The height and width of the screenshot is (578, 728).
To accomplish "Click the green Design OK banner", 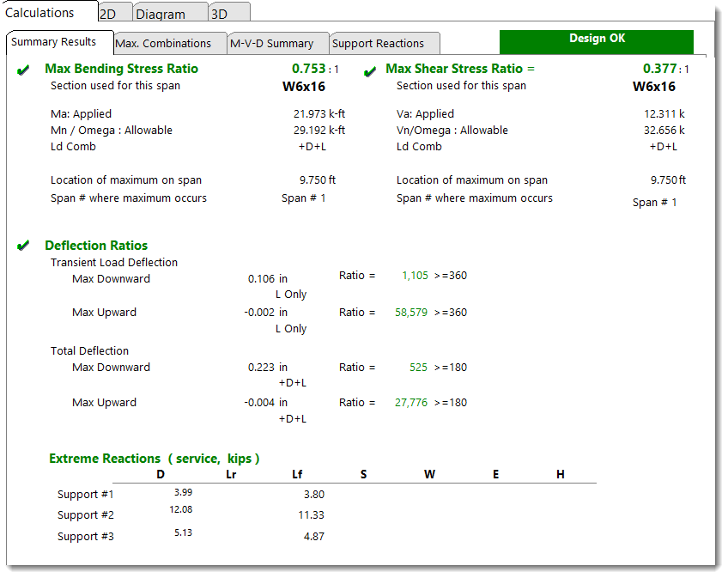I will (597, 42).
